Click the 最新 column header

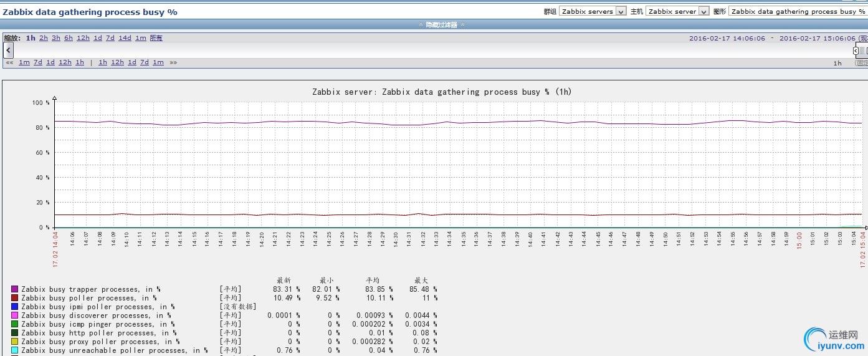[284, 281]
